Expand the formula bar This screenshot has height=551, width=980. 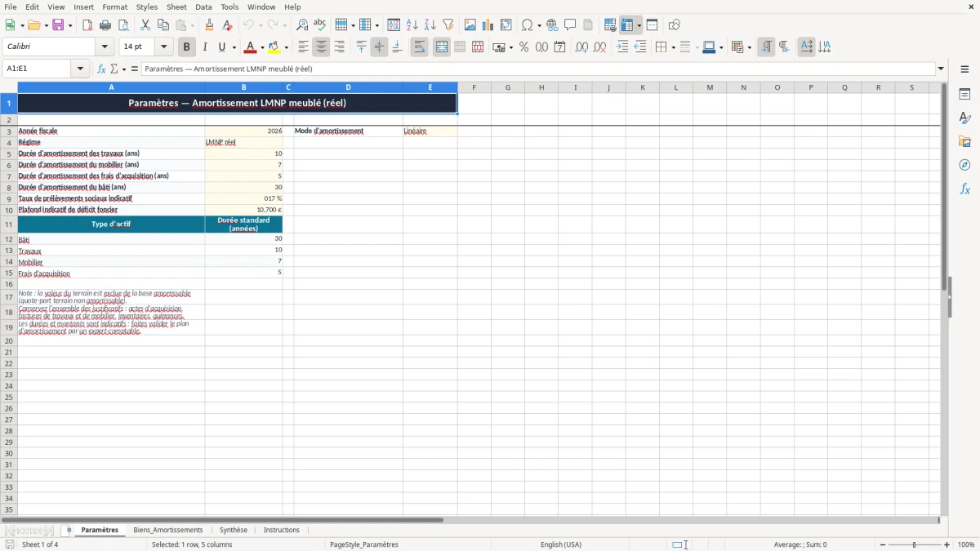941,69
